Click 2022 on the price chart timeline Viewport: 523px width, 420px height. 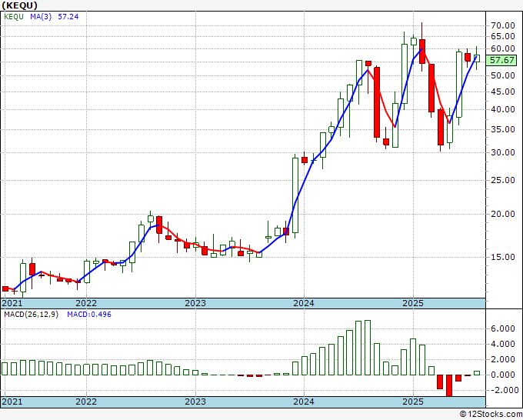tap(86, 303)
